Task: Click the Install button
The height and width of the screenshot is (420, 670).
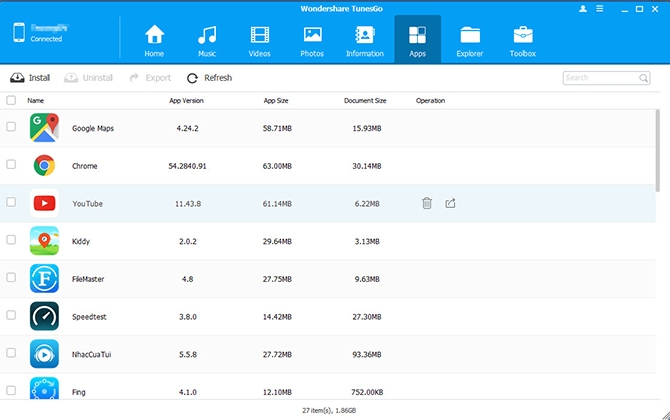Action: (30, 78)
